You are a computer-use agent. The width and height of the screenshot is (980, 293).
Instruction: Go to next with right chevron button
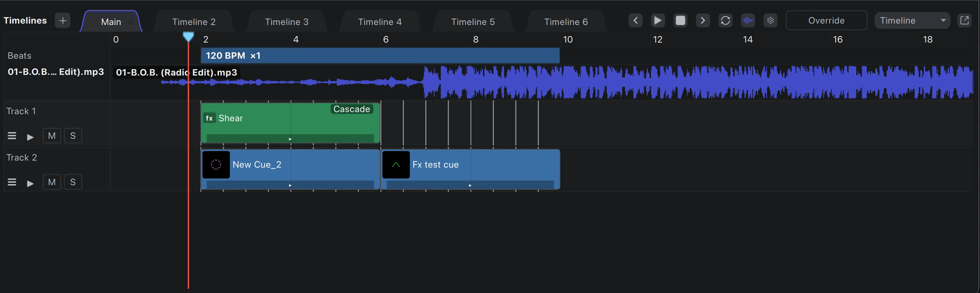tap(703, 20)
